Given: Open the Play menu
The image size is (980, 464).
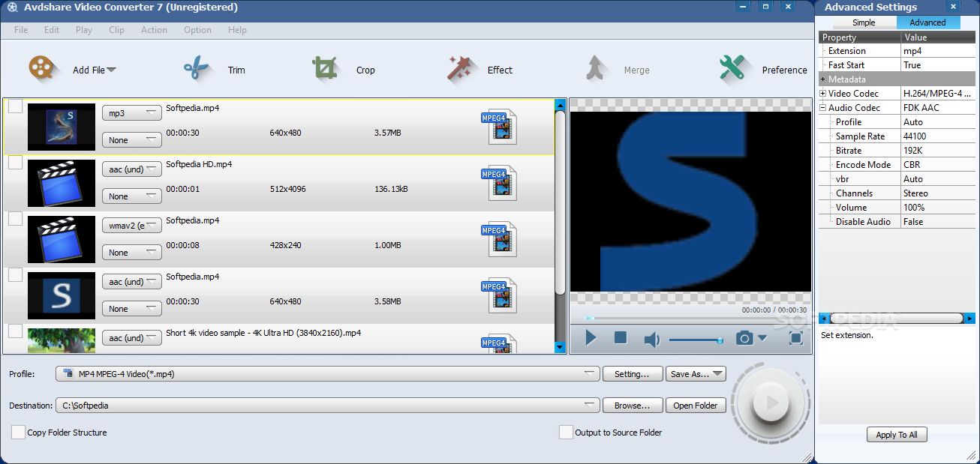Looking at the screenshot, I should [x=84, y=30].
